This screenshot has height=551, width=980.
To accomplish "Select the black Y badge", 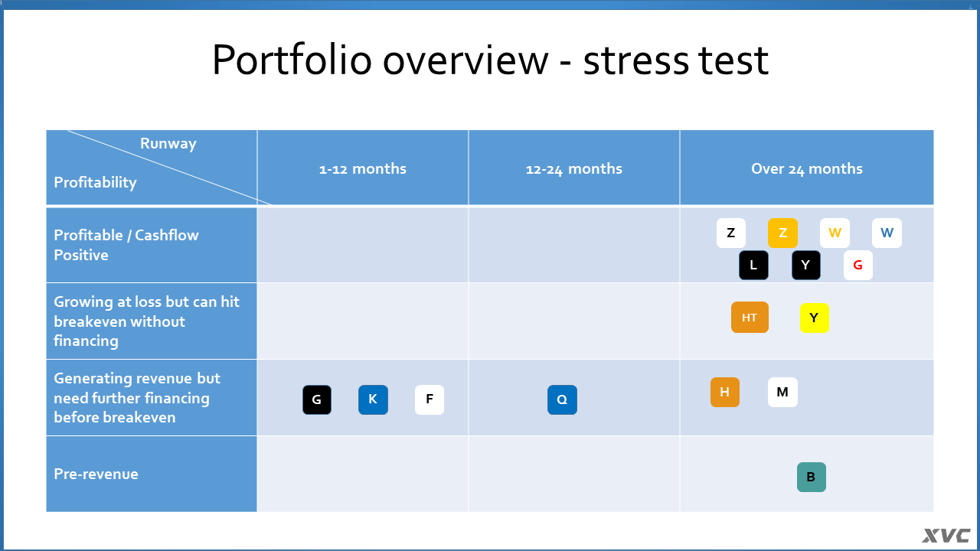I will pos(806,266).
